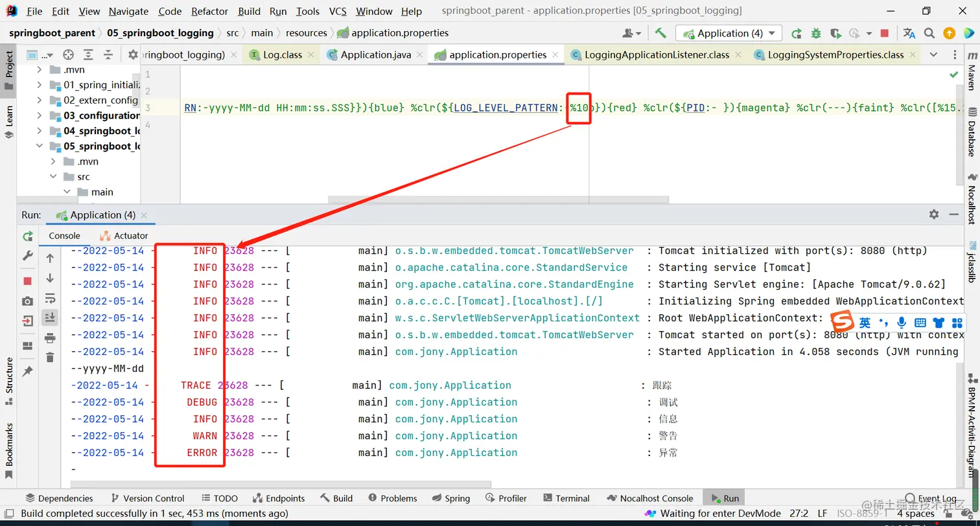Viewport: 980px width, 526px height.
Task: Toggle the Database tool window on the right stripe
Action: 972,133
